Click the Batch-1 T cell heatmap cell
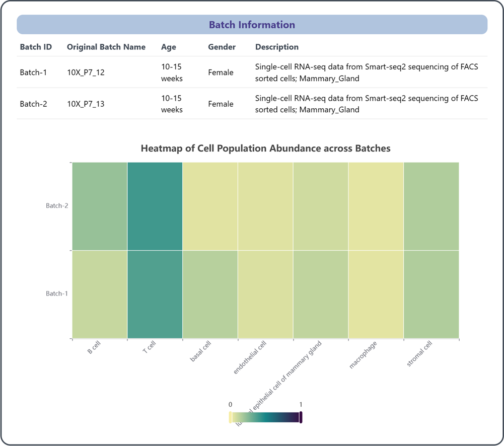 pos(155,294)
